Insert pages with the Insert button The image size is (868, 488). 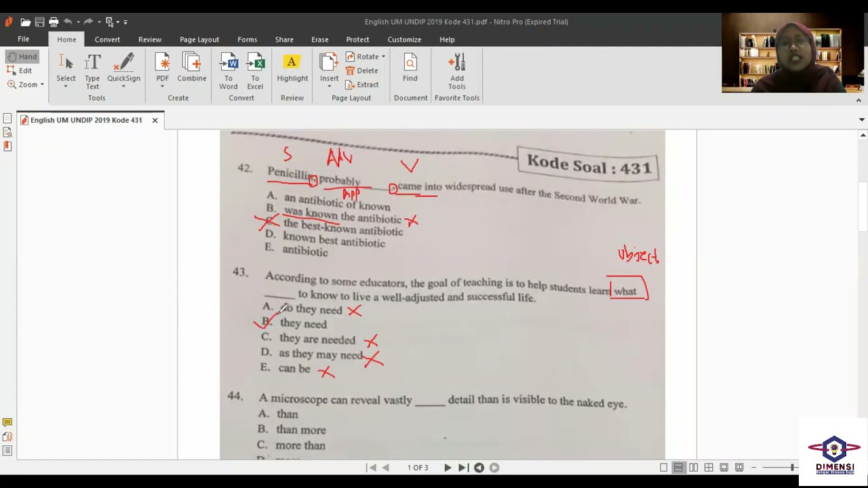click(329, 70)
